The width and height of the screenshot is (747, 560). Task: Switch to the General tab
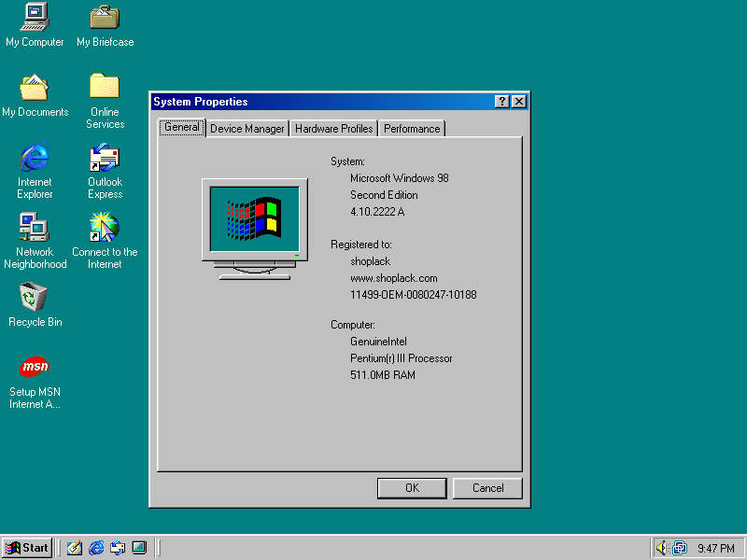[x=182, y=127]
